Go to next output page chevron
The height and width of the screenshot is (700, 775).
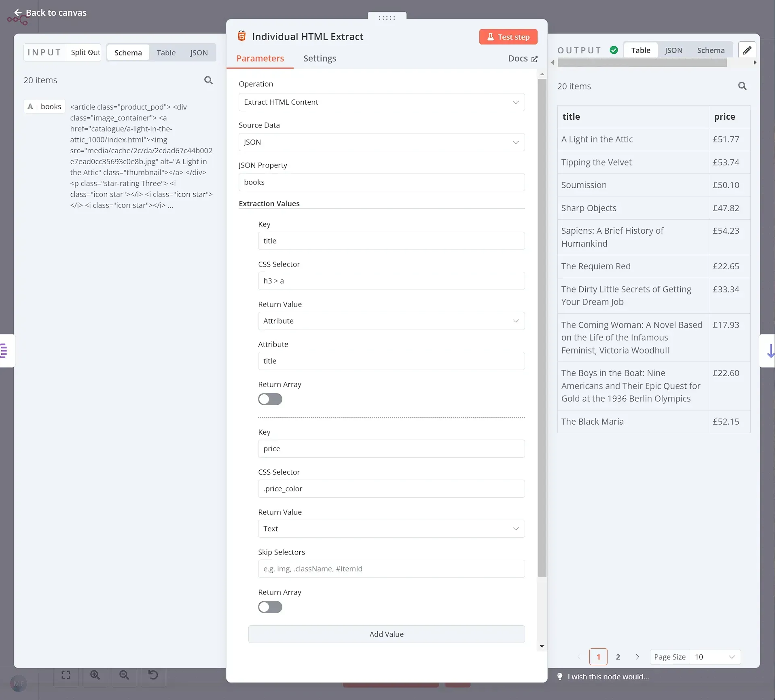coord(637,657)
